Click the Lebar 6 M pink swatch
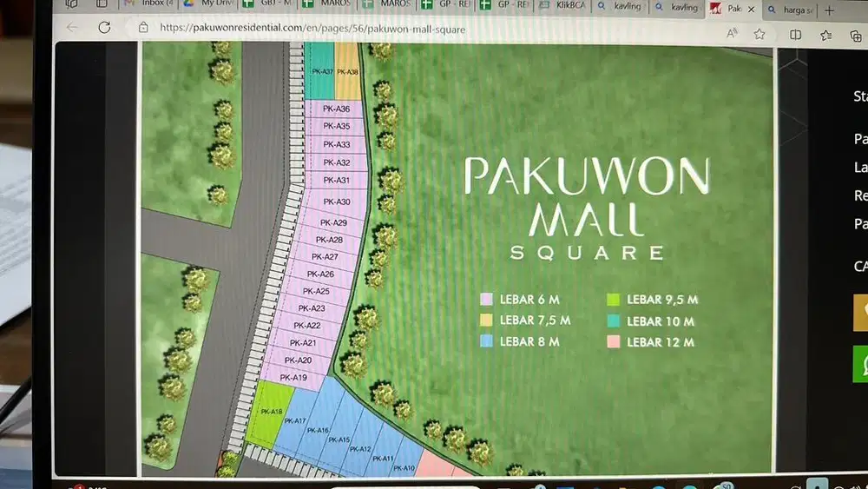Screen dimensions: 868x489 pos(486,299)
